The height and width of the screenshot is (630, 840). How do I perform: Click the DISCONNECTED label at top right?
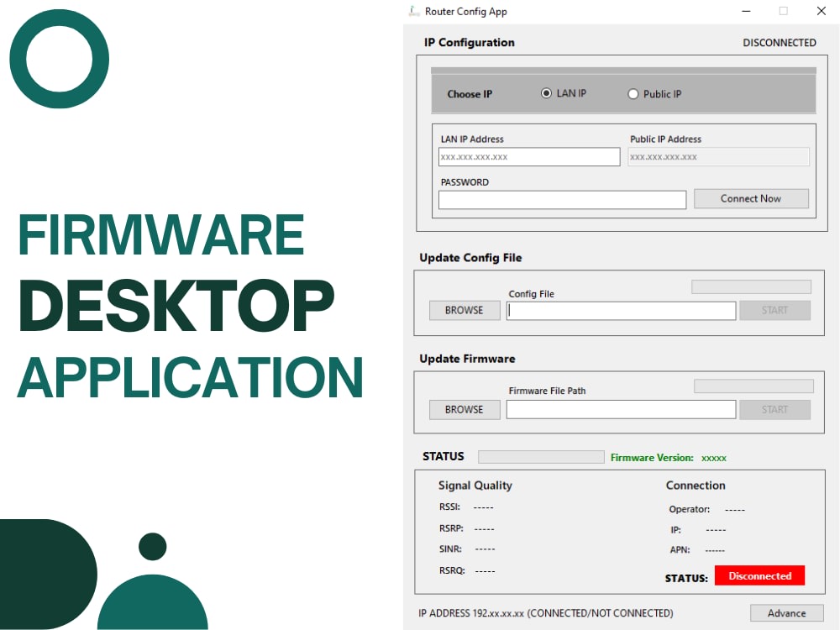point(779,43)
